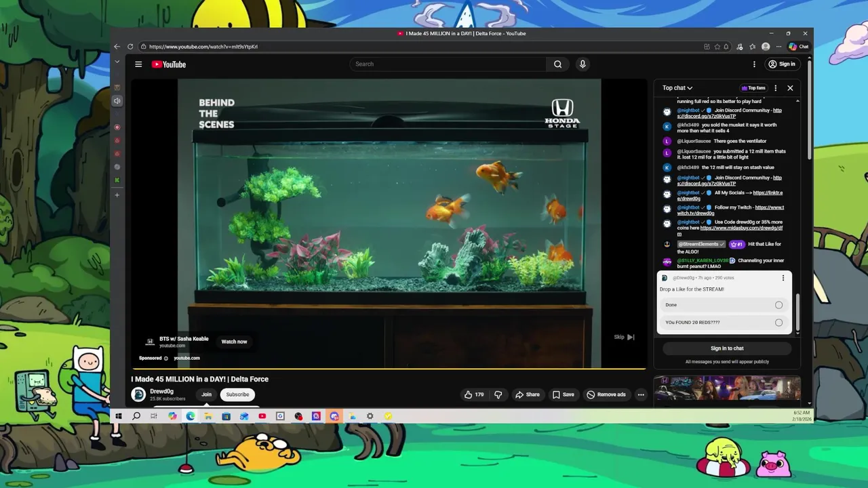The image size is (868, 488).
Task: Skip the Honda ad
Action: point(624,337)
